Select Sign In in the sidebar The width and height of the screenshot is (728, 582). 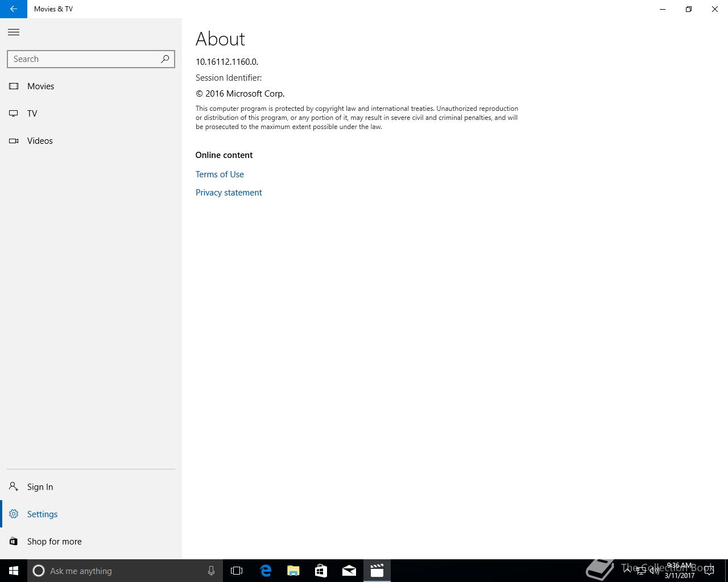coord(91,487)
